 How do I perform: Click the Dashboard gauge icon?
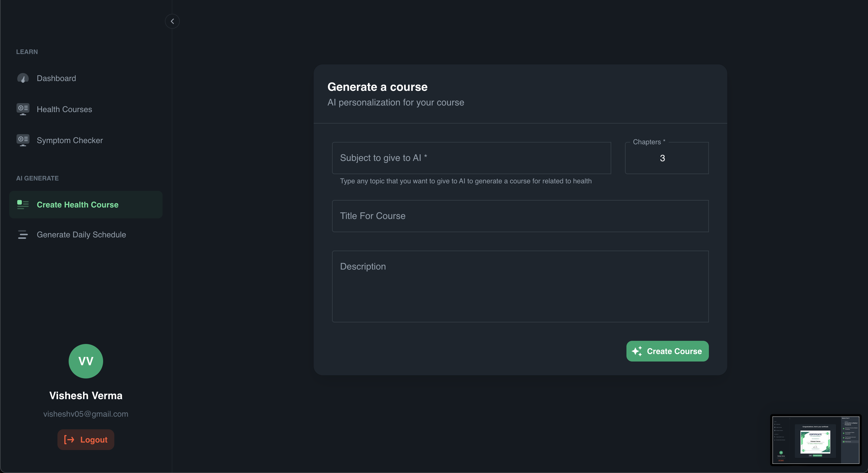pyautogui.click(x=23, y=78)
